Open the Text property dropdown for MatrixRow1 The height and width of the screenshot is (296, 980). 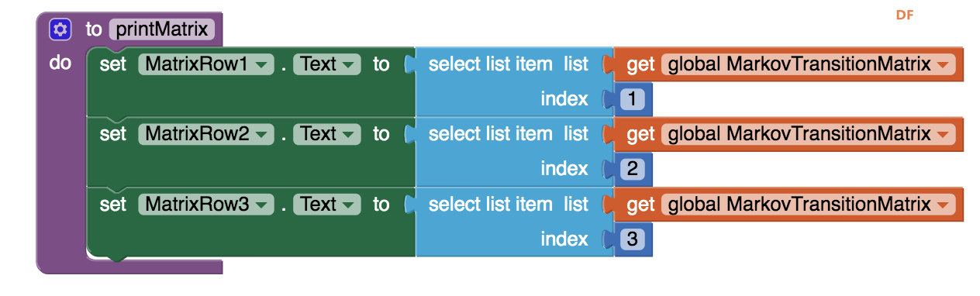tap(327, 64)
